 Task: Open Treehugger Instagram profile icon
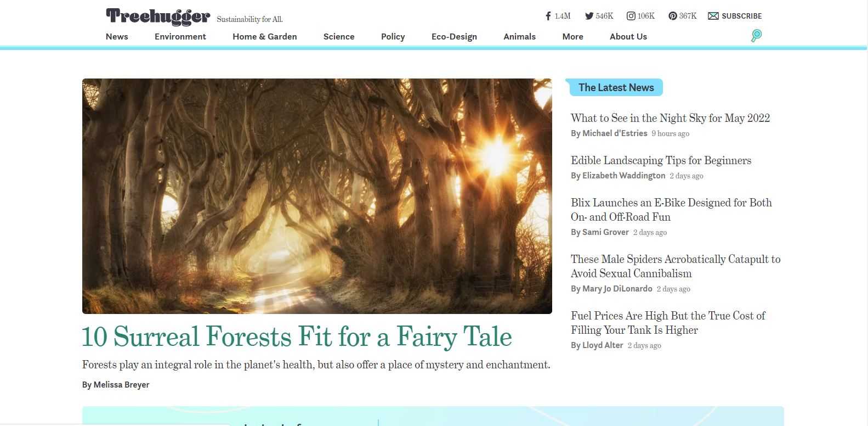click(x=631, y=16)
